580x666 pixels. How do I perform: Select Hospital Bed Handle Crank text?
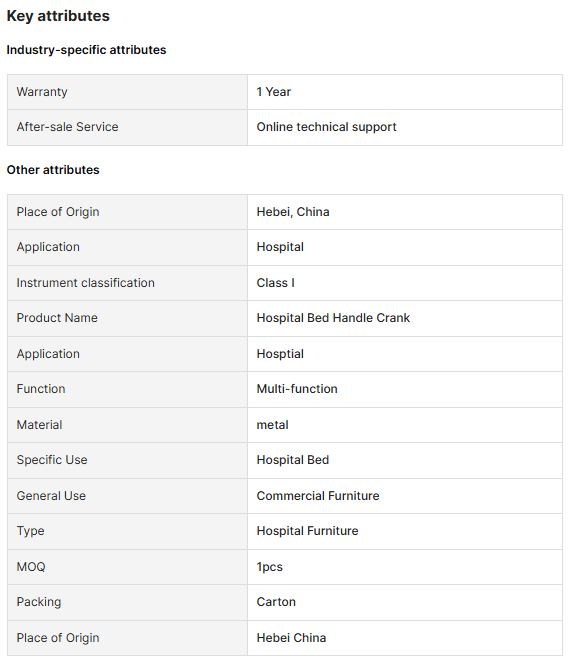pos(333,318)
